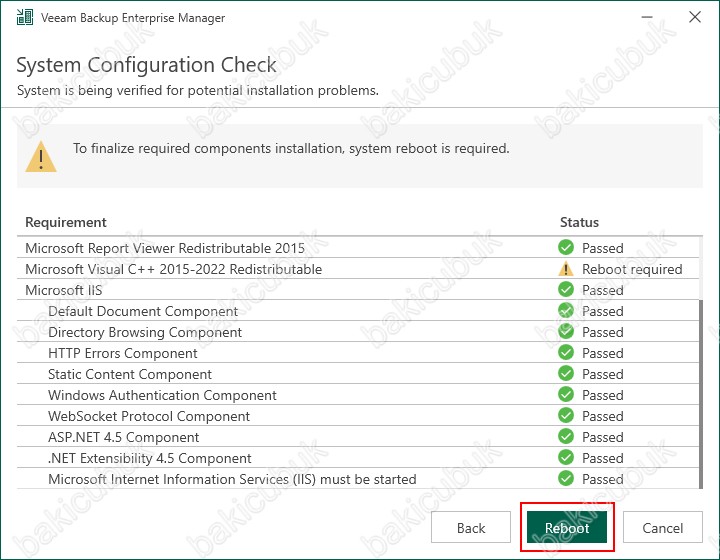Click warning icon beside Reboot required status
The height and width of the screenshot is (560, 720).
[x=566, y=269]
